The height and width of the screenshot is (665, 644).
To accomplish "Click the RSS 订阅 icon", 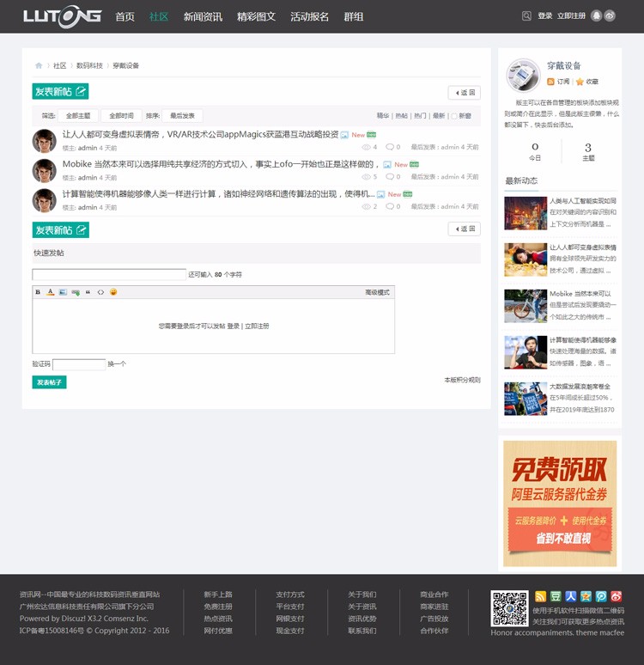I will coord(550,82).
